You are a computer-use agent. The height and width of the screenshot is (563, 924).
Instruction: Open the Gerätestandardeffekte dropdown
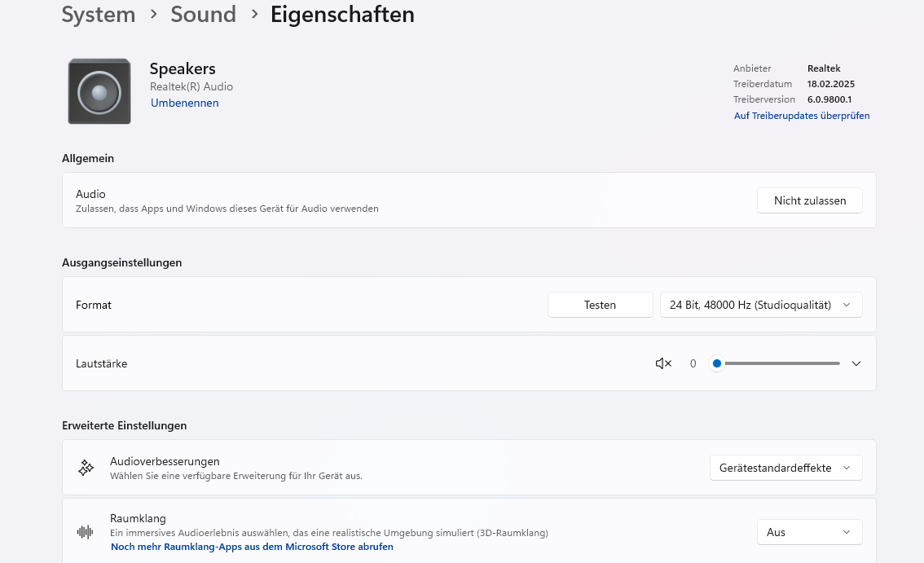785,468
